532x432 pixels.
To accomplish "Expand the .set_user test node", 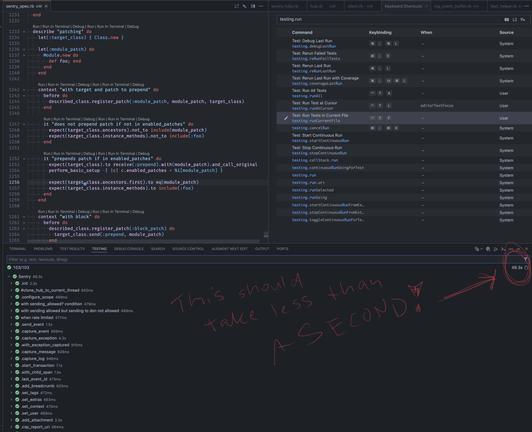I will 12,413.
